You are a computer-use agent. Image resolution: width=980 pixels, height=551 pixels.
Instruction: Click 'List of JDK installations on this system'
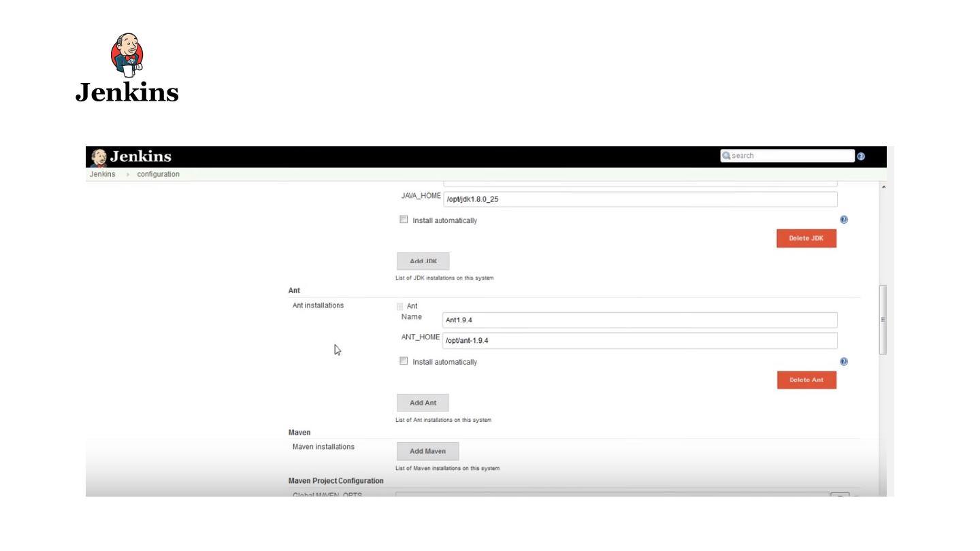pos(444,278)
